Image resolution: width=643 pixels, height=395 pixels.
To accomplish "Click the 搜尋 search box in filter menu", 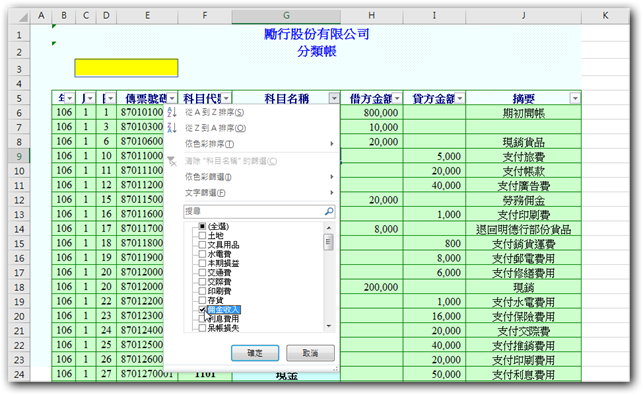I will (x=259, y=211).
